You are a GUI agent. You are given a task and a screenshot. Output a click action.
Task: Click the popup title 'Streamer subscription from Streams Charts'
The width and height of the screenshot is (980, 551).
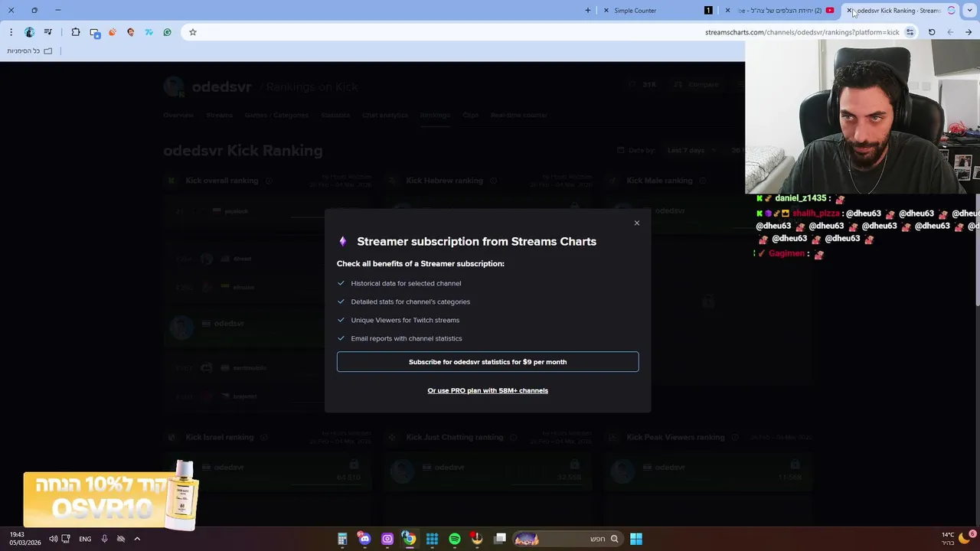click(476, 241)
